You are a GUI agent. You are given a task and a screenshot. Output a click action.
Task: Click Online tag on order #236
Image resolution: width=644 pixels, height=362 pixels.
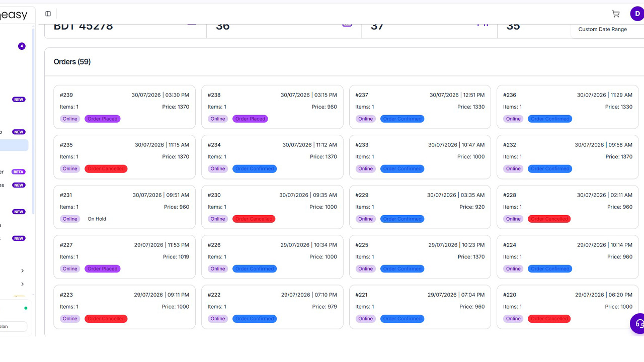point(513,119)
